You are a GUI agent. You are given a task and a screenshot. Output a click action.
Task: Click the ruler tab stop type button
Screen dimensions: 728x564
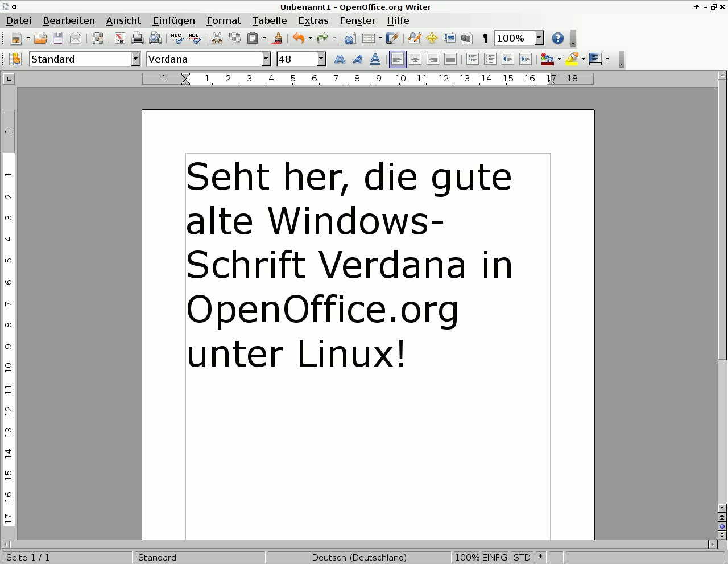coord(9,79)
